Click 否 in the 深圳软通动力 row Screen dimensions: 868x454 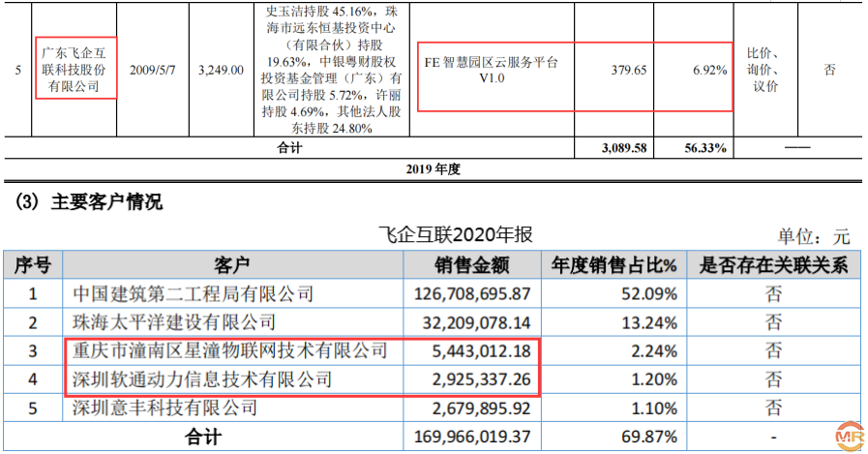click(x=773, y=379)
